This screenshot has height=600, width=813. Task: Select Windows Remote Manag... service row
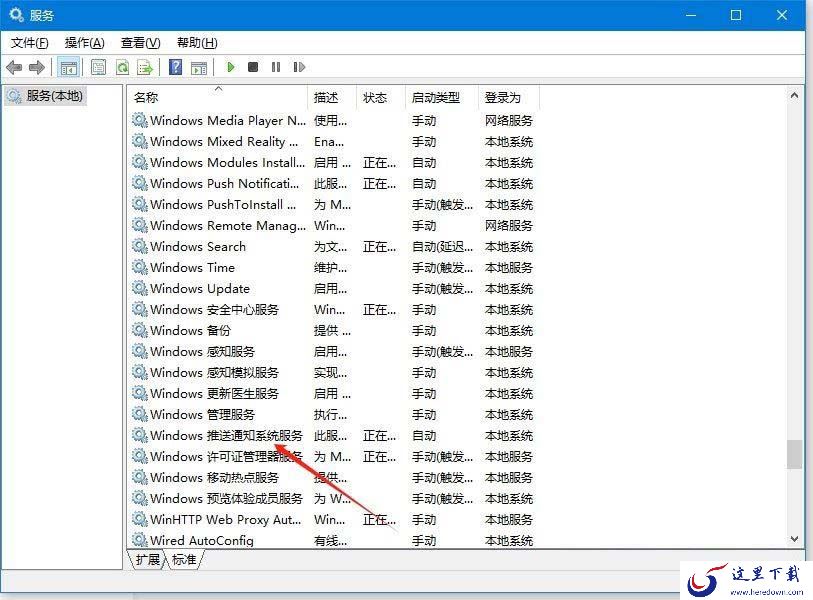point(332,226)
